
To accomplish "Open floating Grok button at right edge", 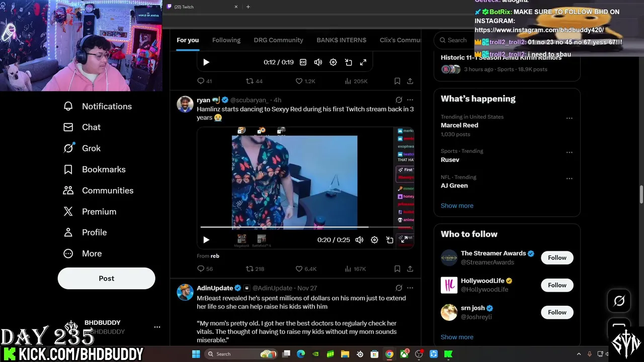I will 619,301.
